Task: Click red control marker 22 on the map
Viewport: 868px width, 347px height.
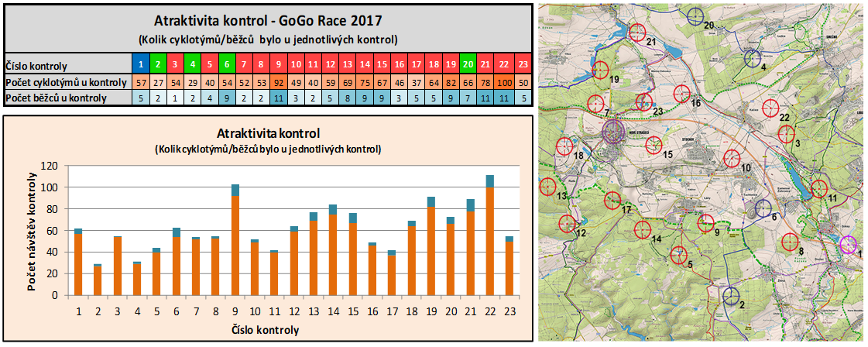Action: click(x=770, y=108)
